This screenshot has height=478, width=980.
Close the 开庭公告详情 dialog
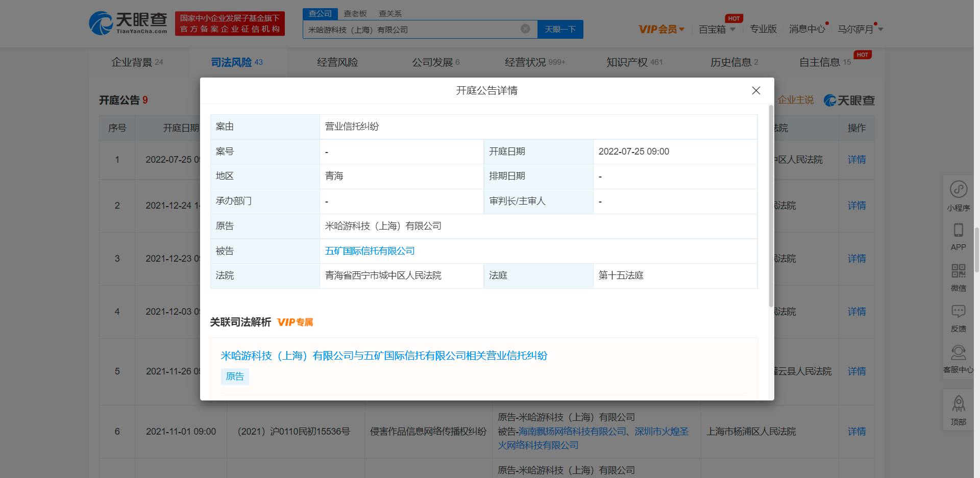(756, 90)
